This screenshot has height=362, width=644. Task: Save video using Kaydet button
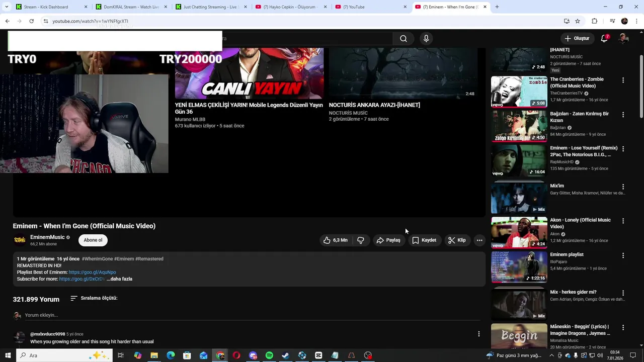click(424, 240)
